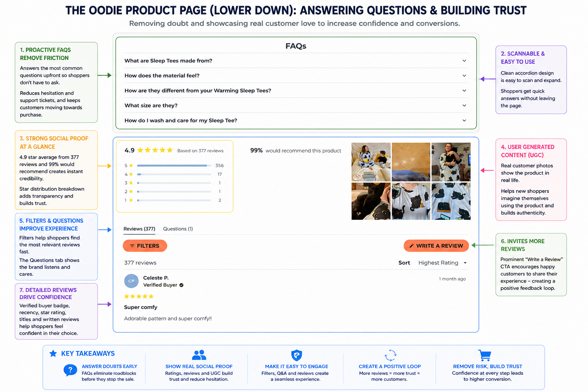Click 'Based on 377 reviews' text
The image size is (588, 392).
(201, 151)
